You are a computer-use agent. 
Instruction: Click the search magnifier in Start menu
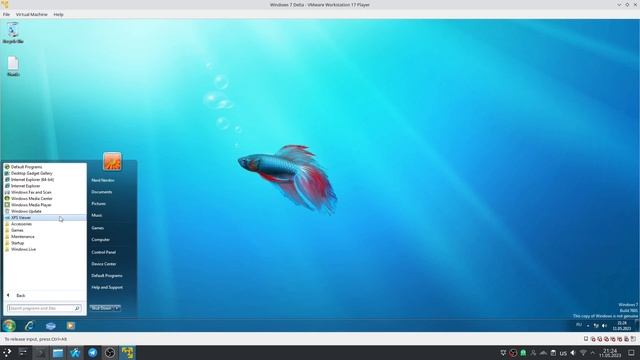click(77, 308)
